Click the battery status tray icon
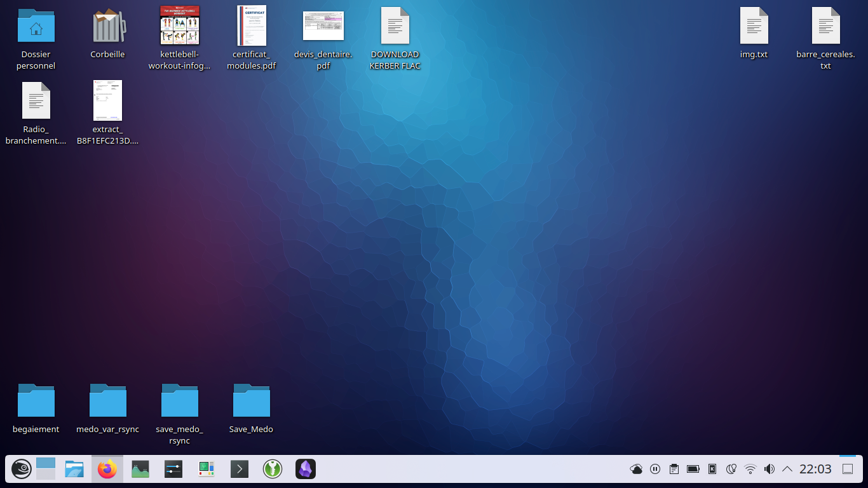This screenshot has height=488, width=868. [693, 470]
